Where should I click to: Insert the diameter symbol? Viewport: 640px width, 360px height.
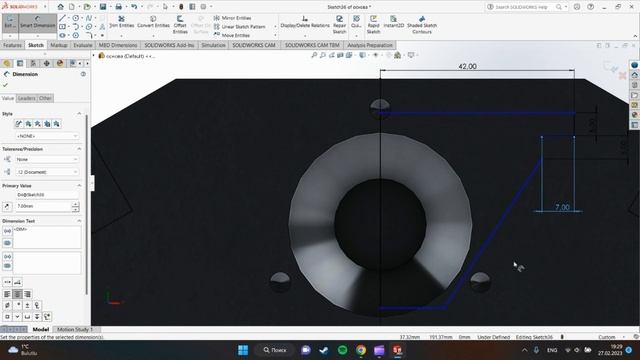[7, 305]
